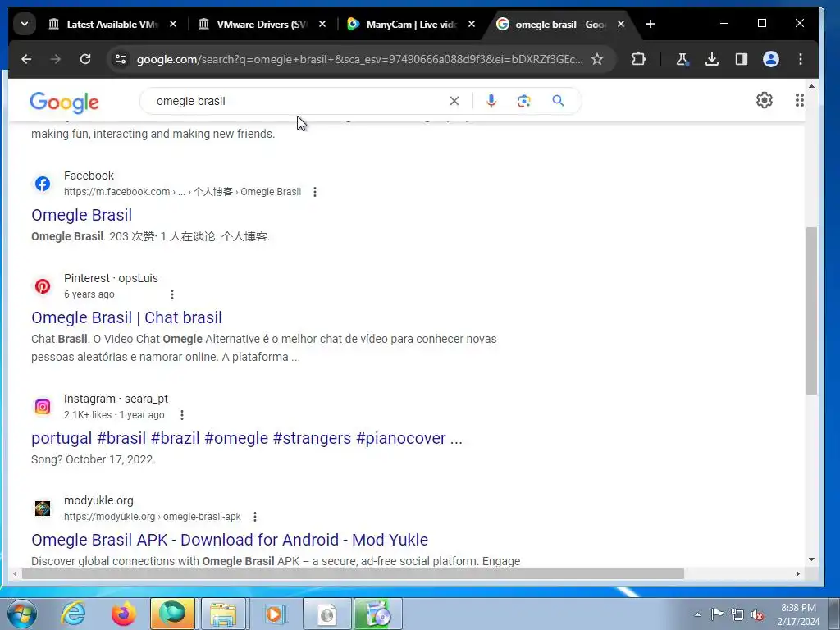Click the taskbar clock showing 8:38 PM
The height and width of the screenshot is (630, 840).
798,614
